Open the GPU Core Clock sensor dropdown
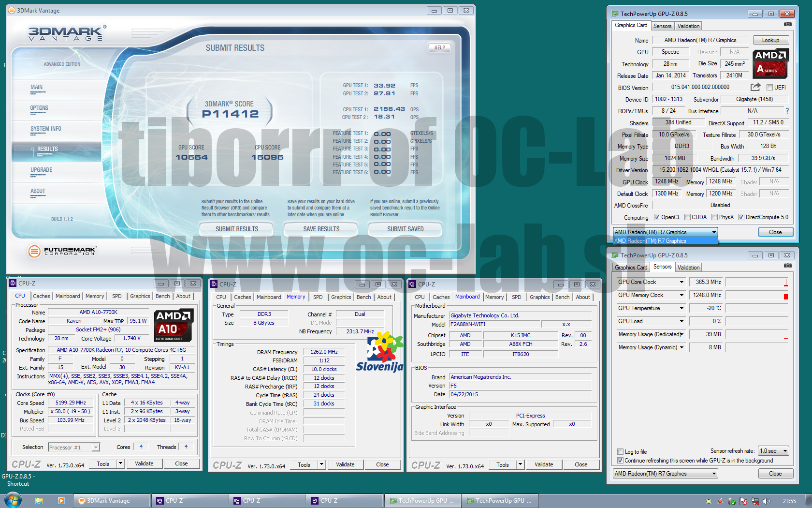812x508 pixels. pyautogui.click(x=681, y=282)
